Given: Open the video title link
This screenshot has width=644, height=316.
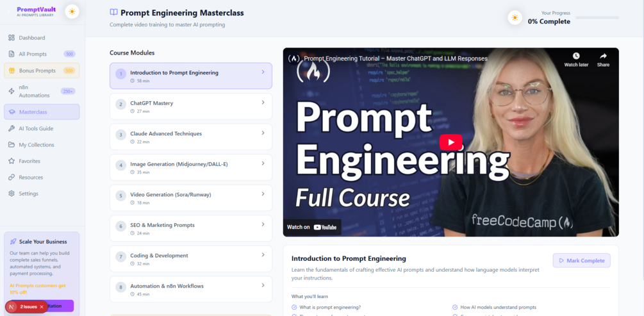Looking at the screenshot, I should [395, 58].
